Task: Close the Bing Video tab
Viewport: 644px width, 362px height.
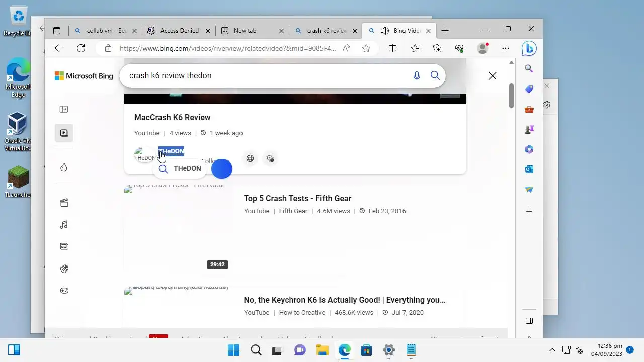Action: click(x=428, y=31)
